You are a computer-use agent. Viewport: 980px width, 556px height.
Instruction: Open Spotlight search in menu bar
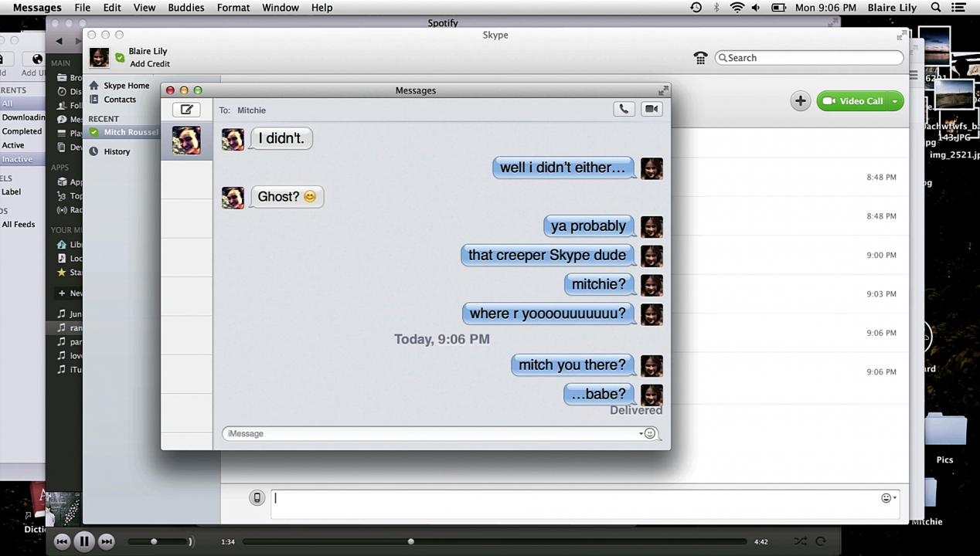[936, 8]
